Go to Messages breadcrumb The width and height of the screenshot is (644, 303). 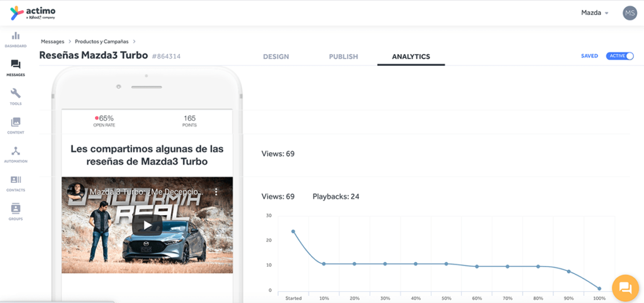click(x=53, y=41)
